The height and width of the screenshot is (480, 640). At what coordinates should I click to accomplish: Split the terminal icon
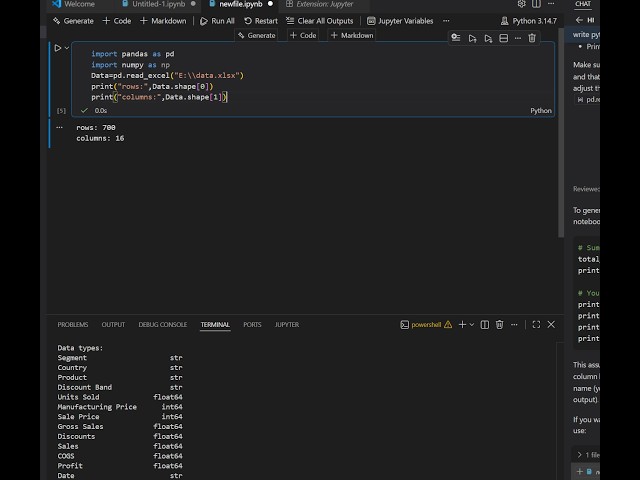click(484, 324)
